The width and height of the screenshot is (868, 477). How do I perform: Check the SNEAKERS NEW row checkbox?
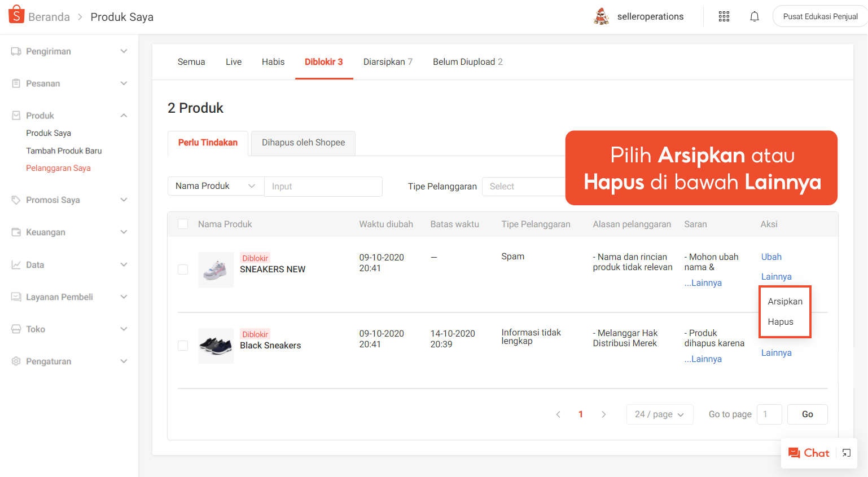[183, 270]
